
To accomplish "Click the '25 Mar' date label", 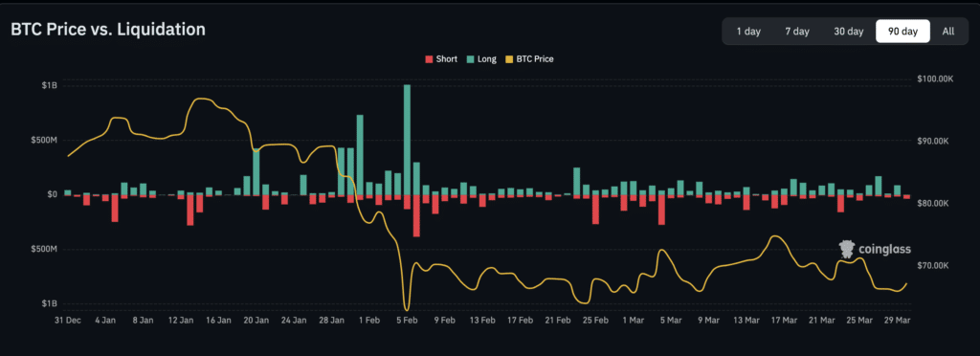I will [x=859, y=320].
